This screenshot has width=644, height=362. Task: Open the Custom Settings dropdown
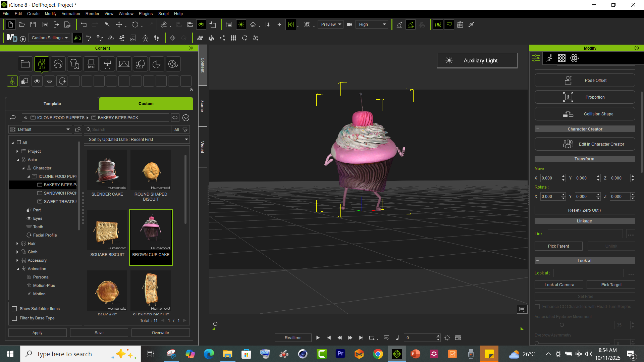coord(49,38)
